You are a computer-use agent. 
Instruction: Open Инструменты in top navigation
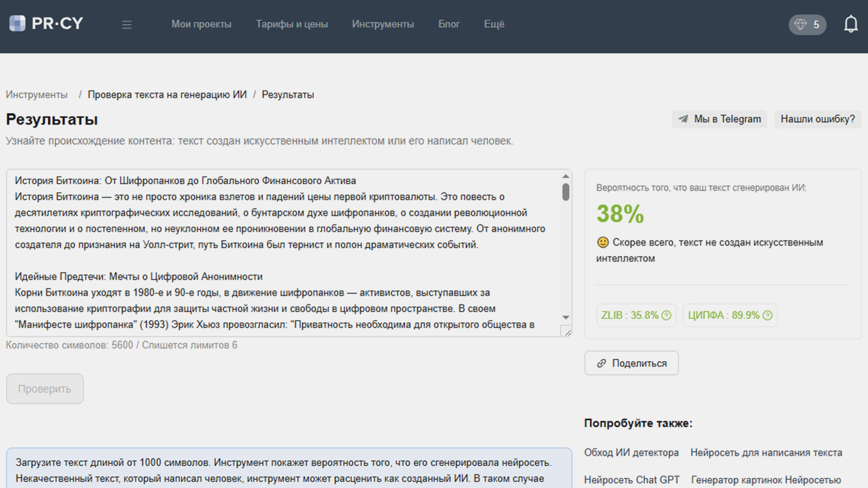click(x=383, y=24)
